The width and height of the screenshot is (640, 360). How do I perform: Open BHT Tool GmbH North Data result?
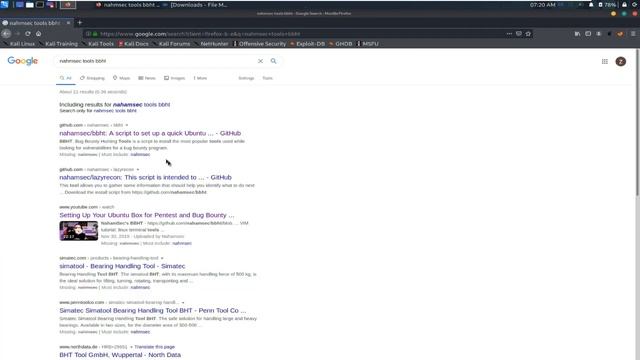120,355
